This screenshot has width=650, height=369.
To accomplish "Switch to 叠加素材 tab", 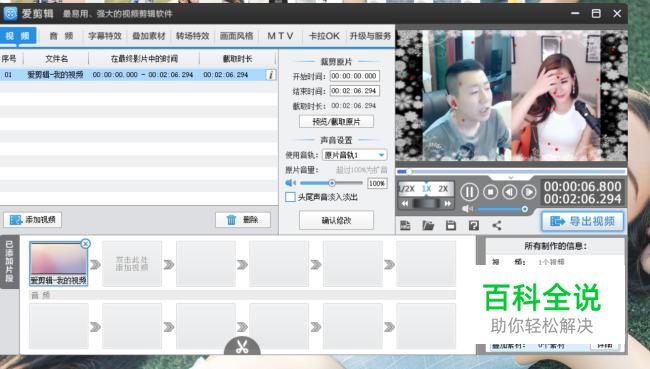I will pos(149,36).
